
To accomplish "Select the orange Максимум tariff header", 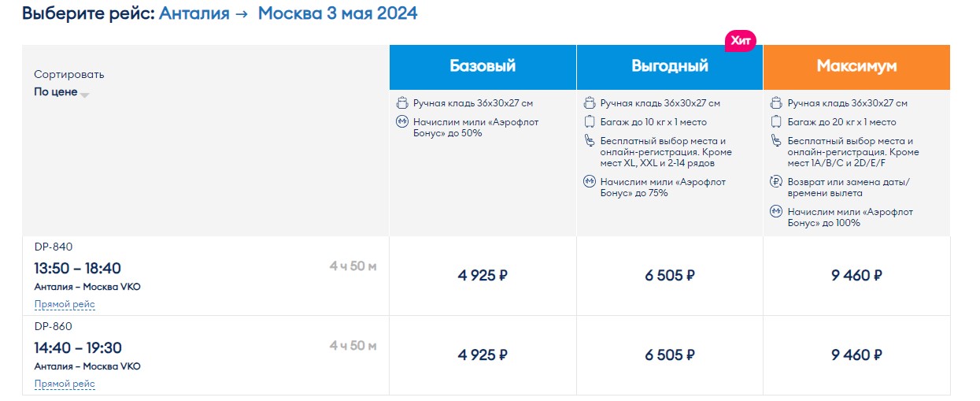I will 856,66.
